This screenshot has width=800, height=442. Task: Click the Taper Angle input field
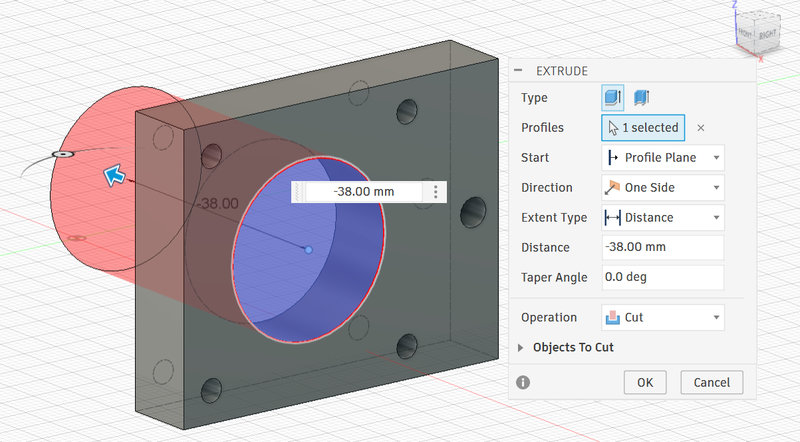(663, 277)
